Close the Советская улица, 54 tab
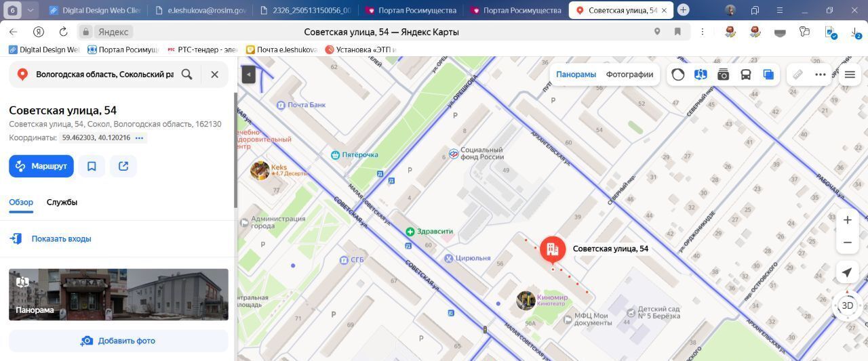Viewport: 868px width, 361px height. pos(664,10)
